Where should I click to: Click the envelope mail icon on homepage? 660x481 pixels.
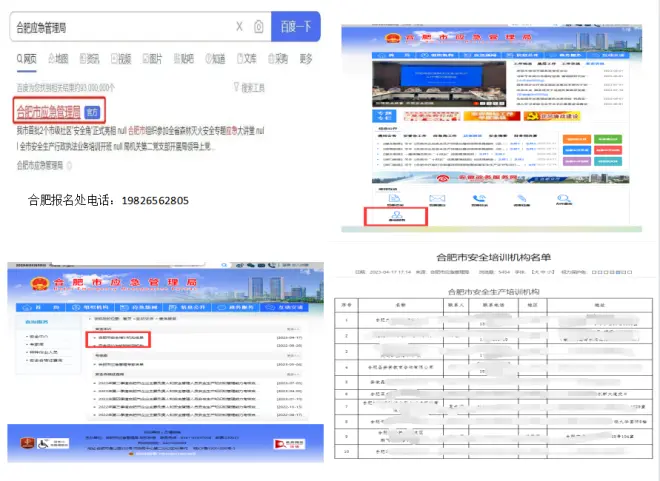(437, 198)
